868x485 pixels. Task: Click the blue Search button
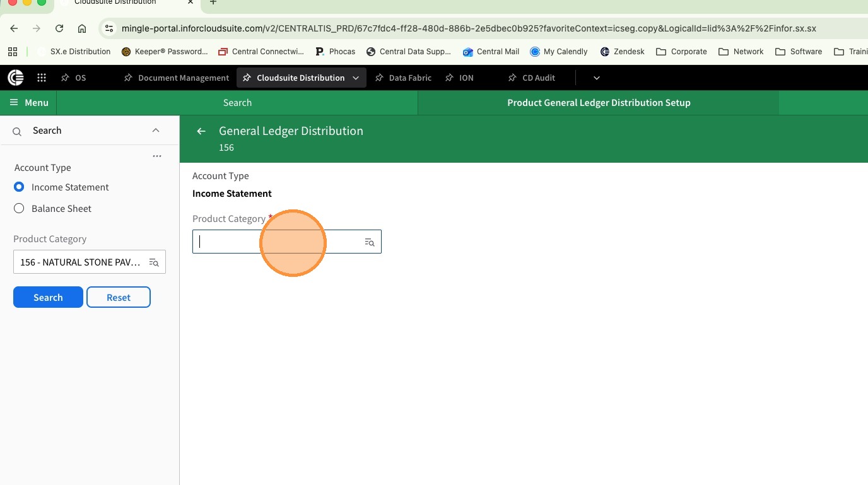48,297
